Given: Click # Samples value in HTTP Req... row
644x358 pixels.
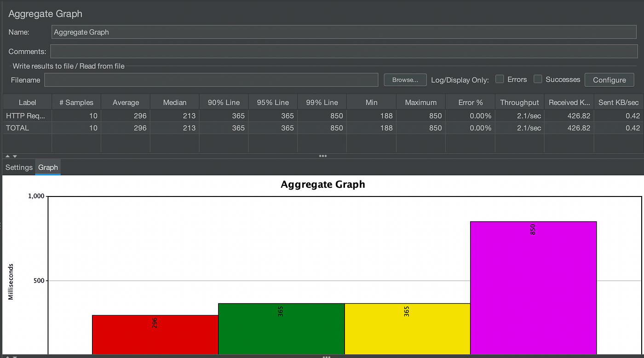Looking at the screenshot, I should click(76, 116).
